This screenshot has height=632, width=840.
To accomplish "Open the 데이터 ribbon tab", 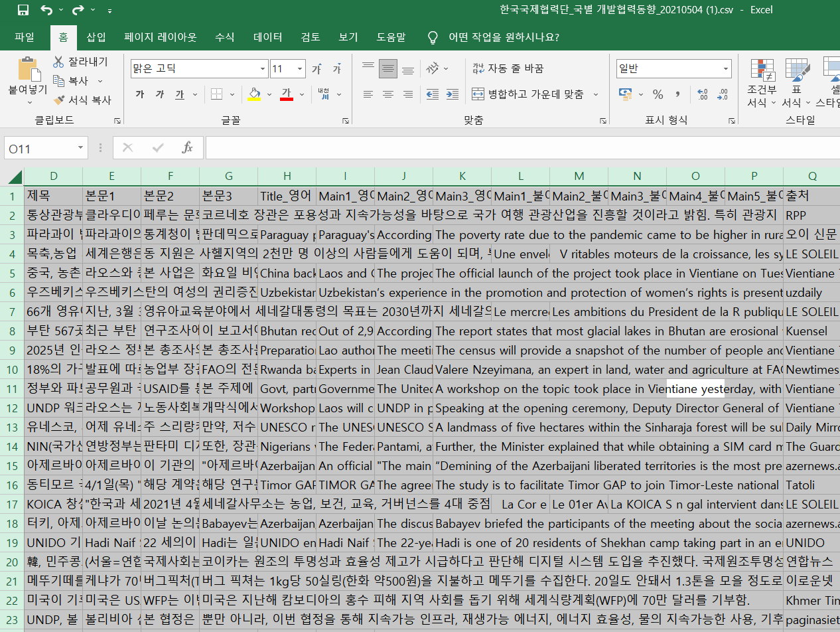I will pos(268,37).
